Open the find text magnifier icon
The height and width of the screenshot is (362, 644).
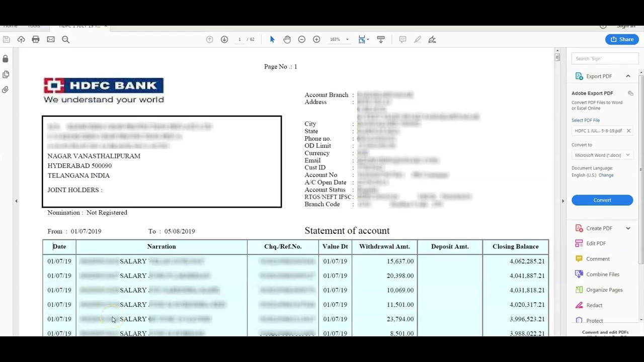coord(65,39)
